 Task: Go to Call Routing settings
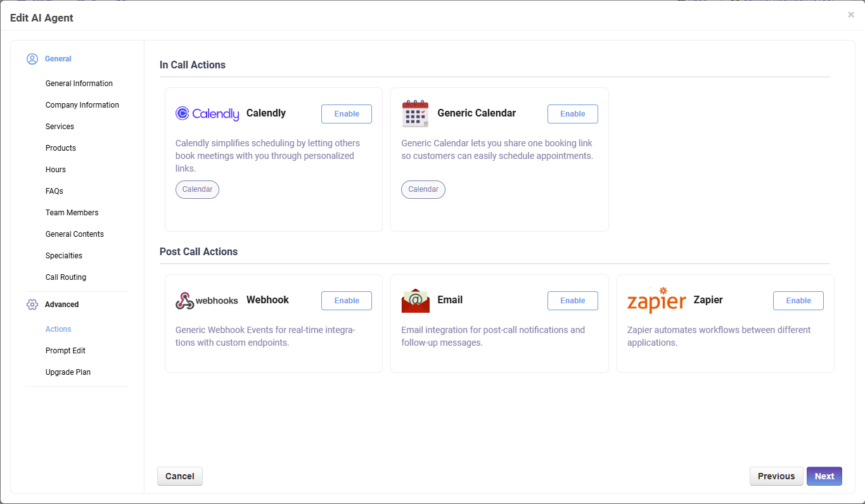[x=66, y=277]
